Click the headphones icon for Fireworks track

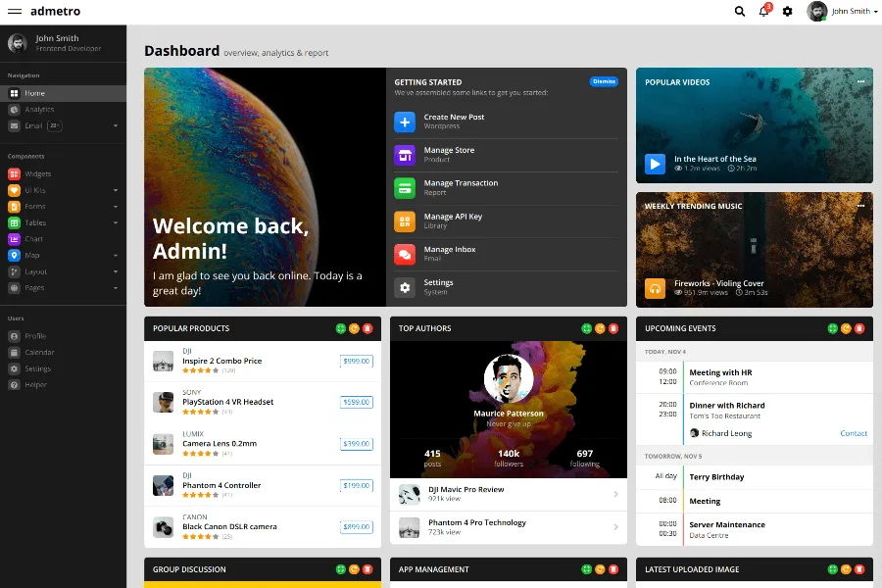(x=655, y=288)
